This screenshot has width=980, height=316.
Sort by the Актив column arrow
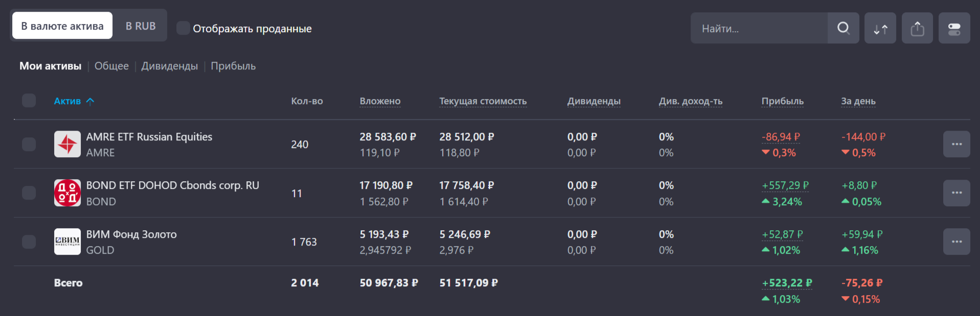pyautogui.click(x=90, y=101)
